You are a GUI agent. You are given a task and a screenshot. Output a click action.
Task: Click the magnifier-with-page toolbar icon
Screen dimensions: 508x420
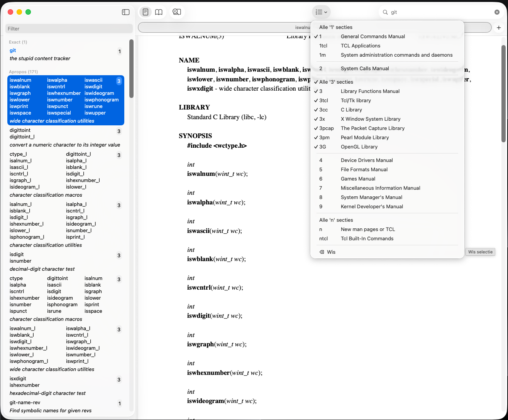pyautogui.click(x=177, y=12)
